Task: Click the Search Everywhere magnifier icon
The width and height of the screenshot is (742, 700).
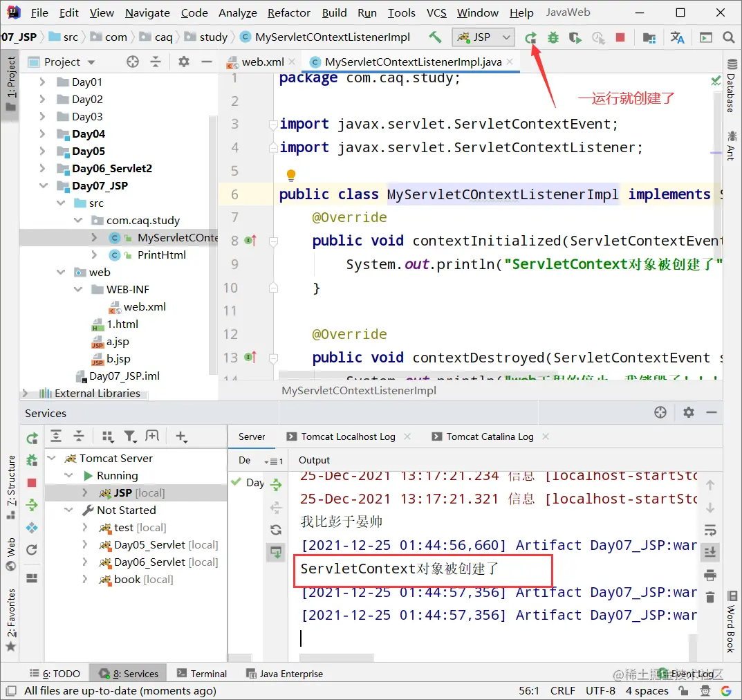Action: point(729,37)
